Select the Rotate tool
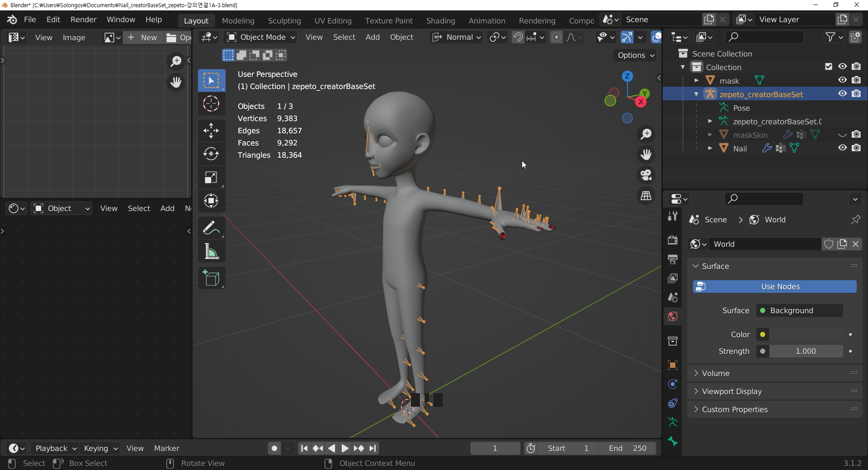868x470 pixels. coord(211,154)
